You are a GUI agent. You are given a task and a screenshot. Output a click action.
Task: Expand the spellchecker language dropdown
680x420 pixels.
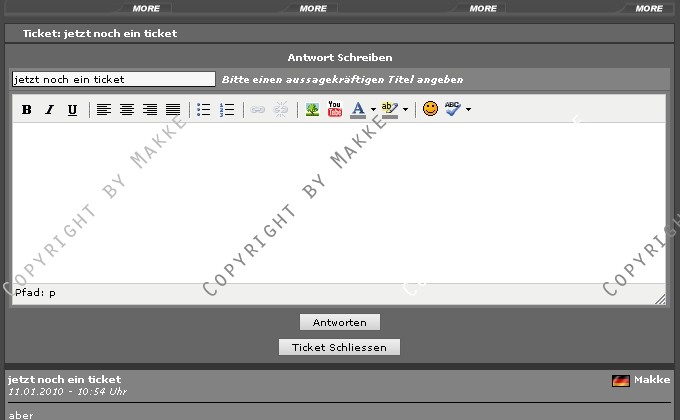coord(468,110)
